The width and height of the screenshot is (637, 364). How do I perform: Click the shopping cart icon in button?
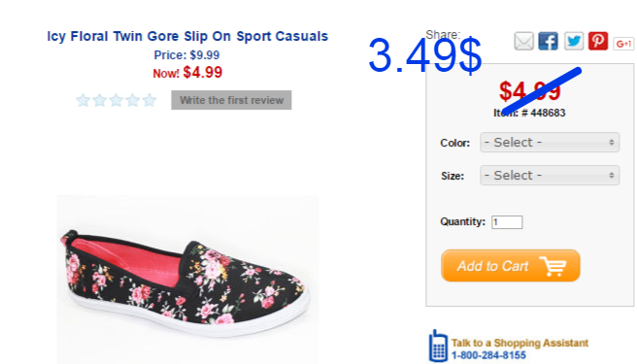[x=553, y=266]
